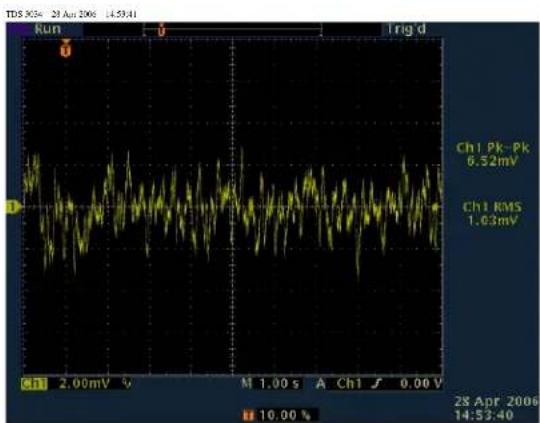This screenshot has height=423, width=540.
Task: Click the rising edge trigger slope icon
Action: click(x=377, y=383)
